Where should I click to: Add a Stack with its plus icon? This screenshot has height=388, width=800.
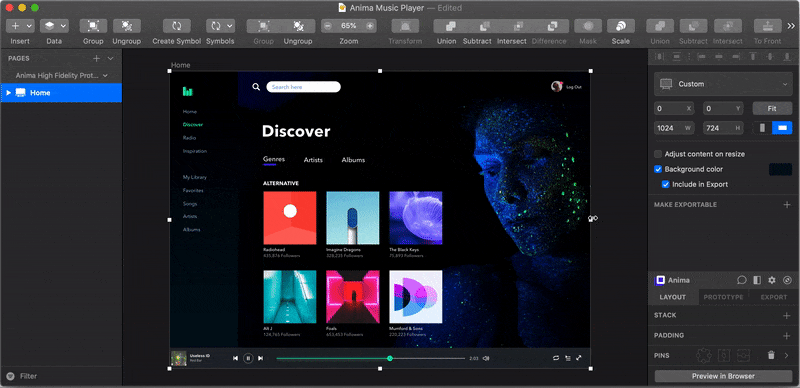pyautogui.click(x=787, y=316)
